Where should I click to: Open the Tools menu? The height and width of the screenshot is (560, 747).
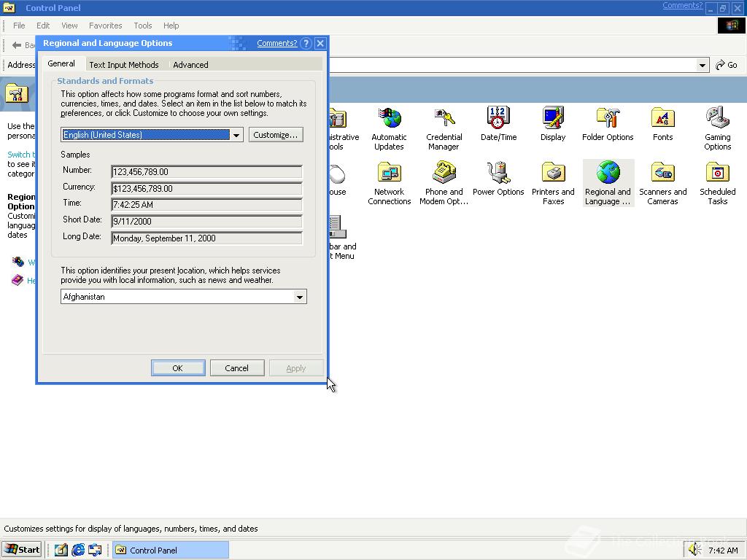coord(142,26)
